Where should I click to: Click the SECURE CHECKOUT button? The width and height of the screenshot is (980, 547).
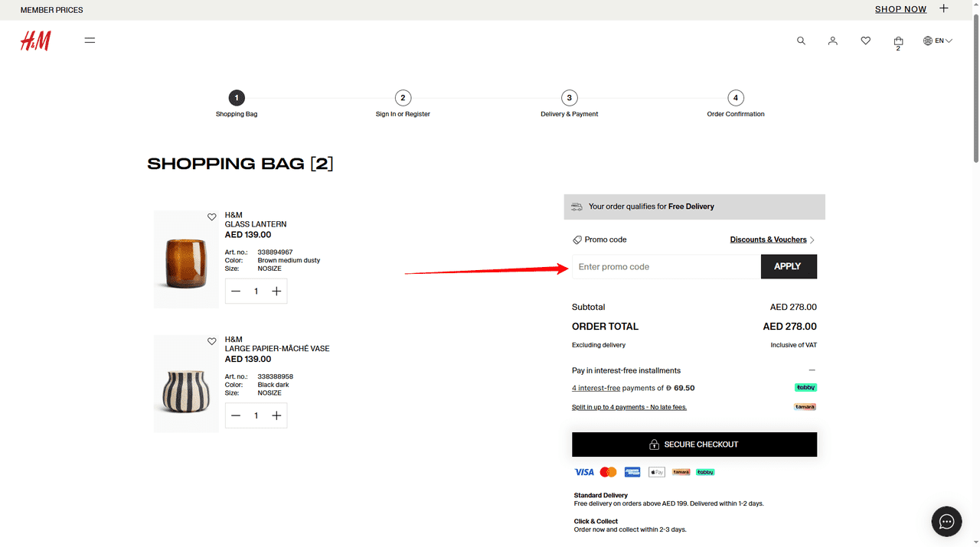[x=694, y=444]
